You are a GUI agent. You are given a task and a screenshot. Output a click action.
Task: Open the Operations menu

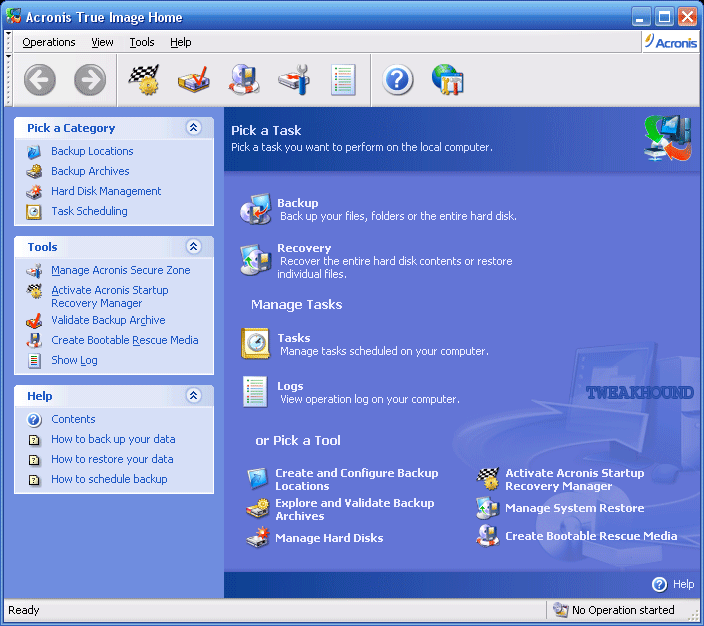tap(49, 42)
